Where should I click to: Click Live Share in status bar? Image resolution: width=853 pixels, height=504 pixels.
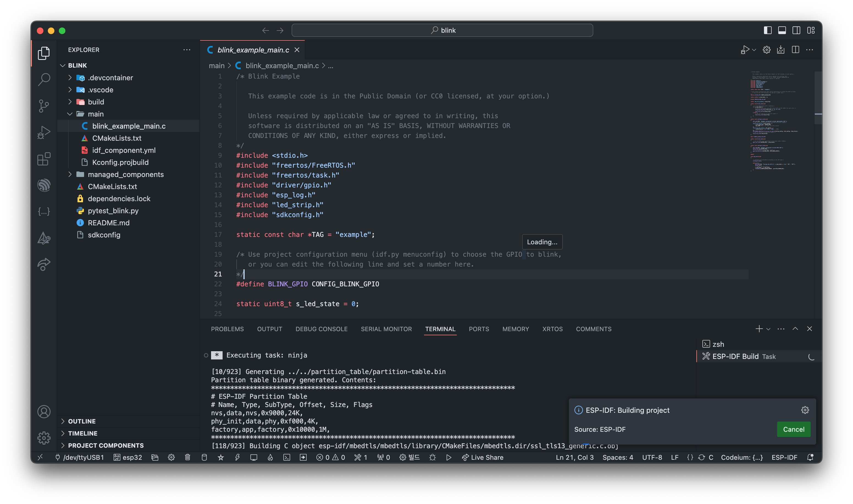coord(483,458)
